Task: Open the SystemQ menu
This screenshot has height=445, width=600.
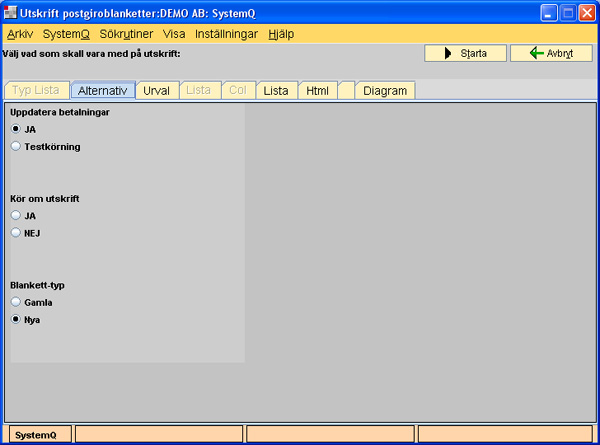Action: coord(66,33)
